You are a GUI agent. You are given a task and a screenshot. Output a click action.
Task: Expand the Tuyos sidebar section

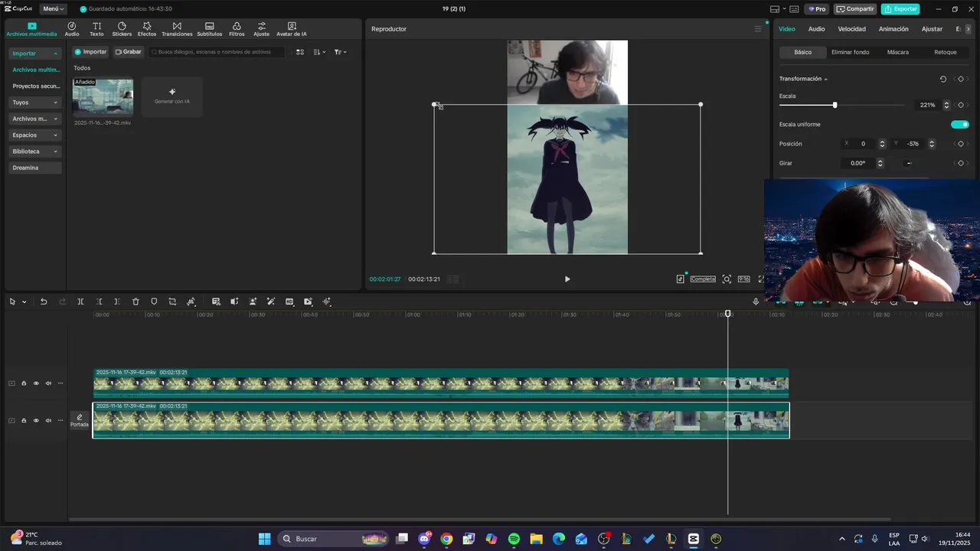pos(35,103)
